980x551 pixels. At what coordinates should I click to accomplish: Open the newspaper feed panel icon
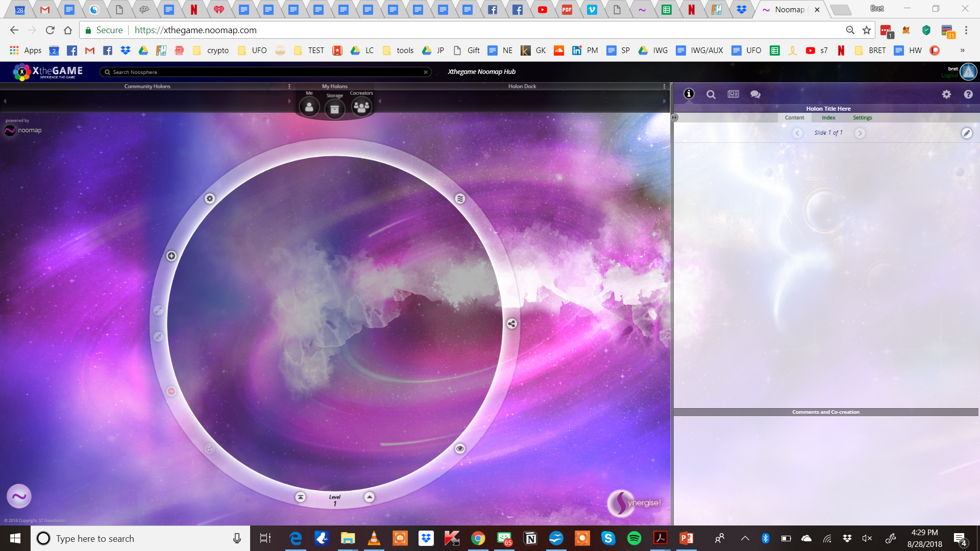coord(733,94)
